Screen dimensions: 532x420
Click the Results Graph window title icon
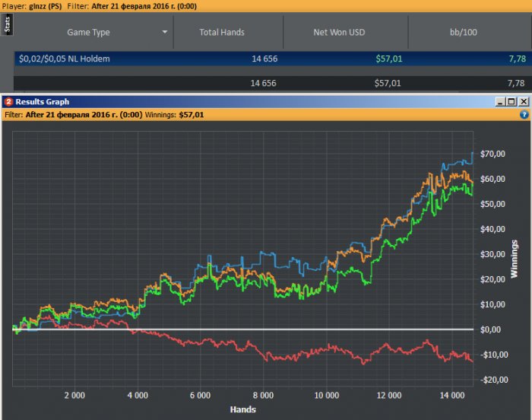tap(8, 102)
